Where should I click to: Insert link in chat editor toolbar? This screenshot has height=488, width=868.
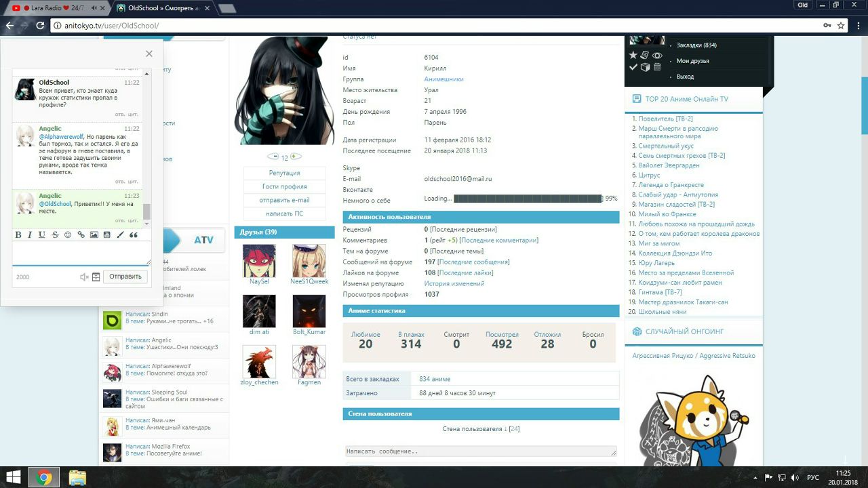tap(81, 235)
